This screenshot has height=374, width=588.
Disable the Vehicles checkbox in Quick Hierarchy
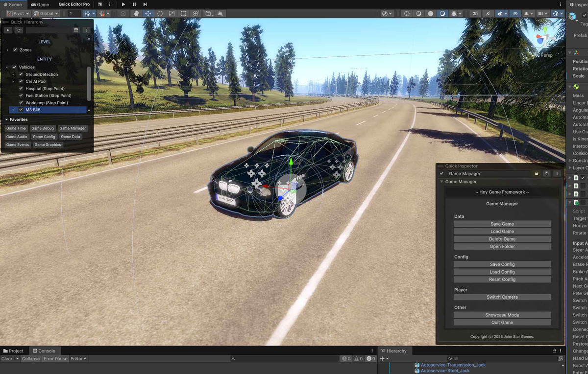coord(14,67)
